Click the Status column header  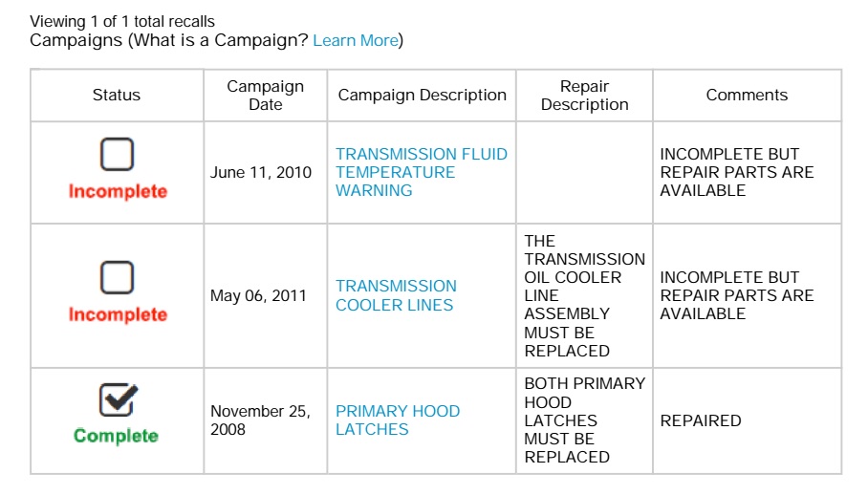[x=117, y=96]
